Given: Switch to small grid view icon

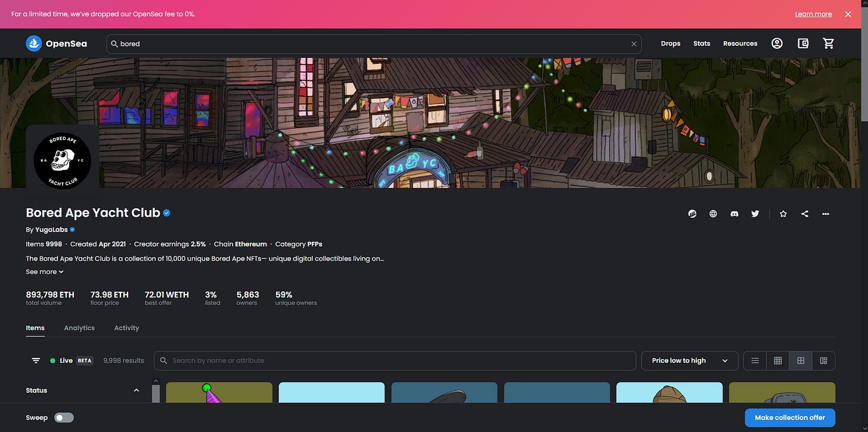Looking at the screenshot, I should click(x=778, y=360).
